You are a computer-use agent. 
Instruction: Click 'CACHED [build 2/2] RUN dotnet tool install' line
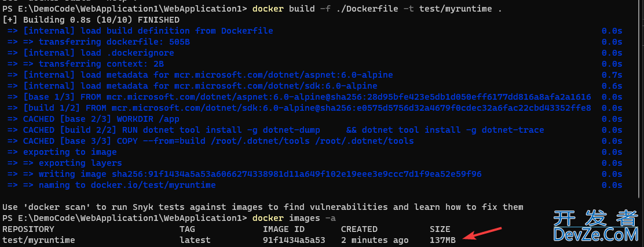[276, 130]
